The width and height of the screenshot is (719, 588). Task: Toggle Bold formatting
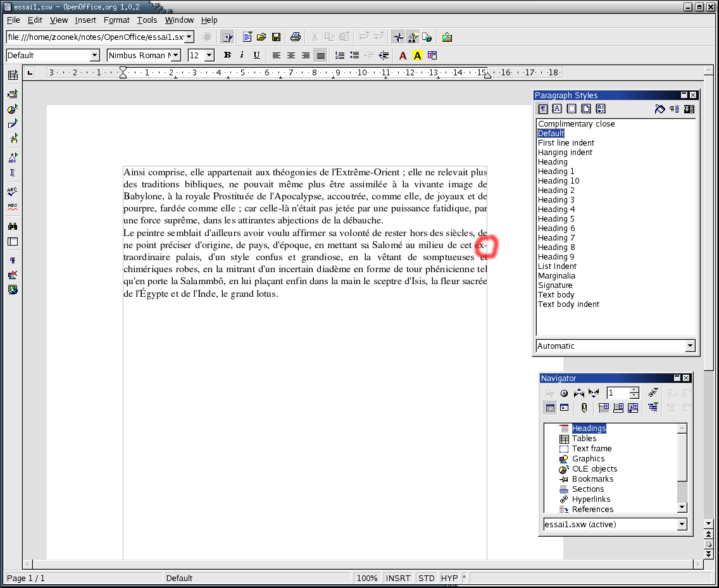(227, 56)
